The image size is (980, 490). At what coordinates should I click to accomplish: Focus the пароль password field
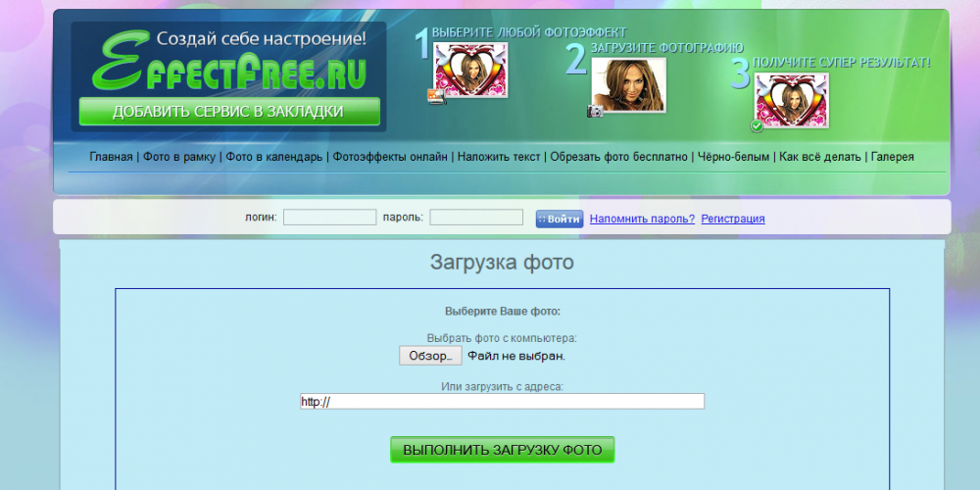click(x=476, y=218)
